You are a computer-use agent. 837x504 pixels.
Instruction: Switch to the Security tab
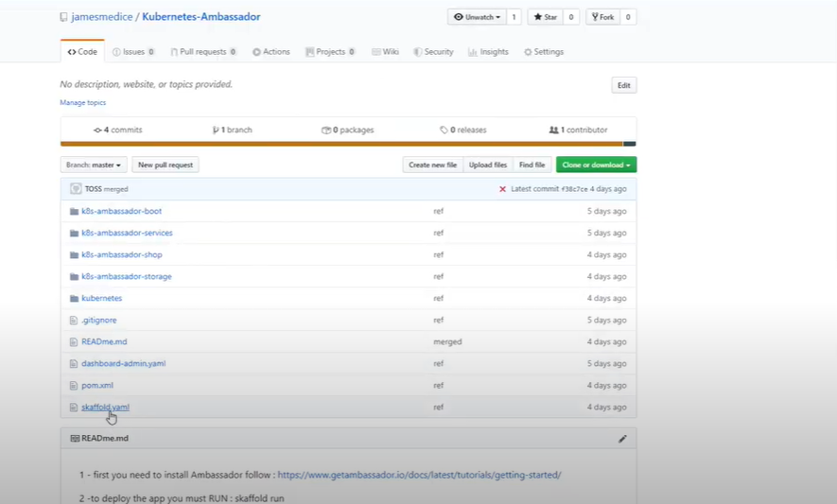coord(433,52)
